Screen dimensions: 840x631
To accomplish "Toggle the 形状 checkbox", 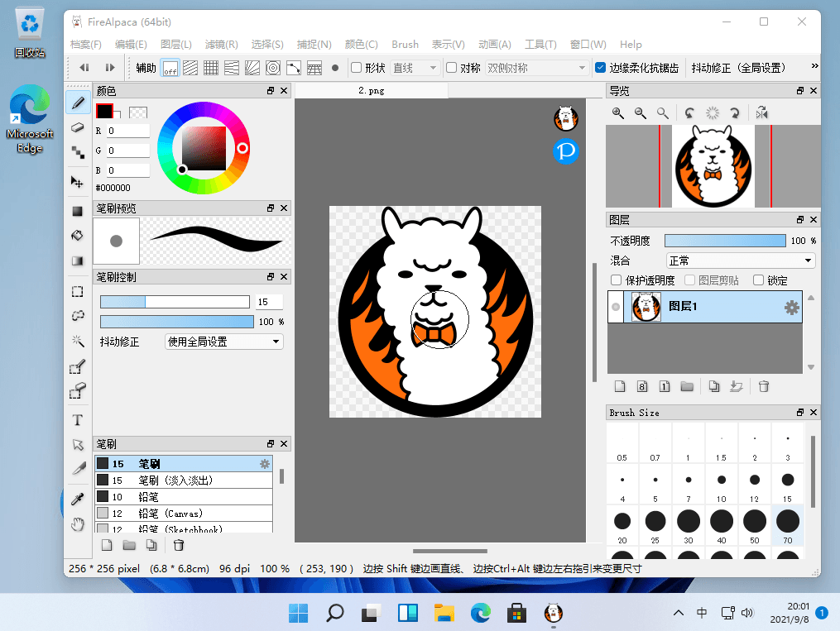I will (356, 68).
